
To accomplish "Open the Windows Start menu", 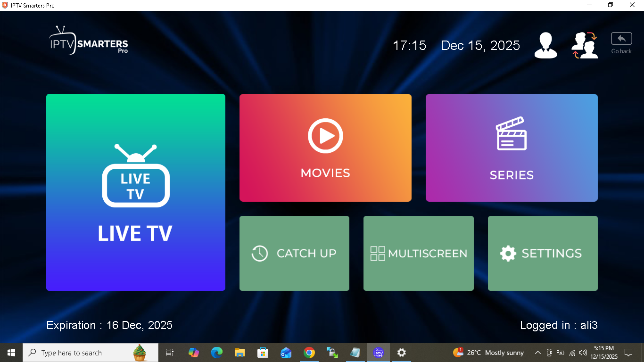I will 11,353.
